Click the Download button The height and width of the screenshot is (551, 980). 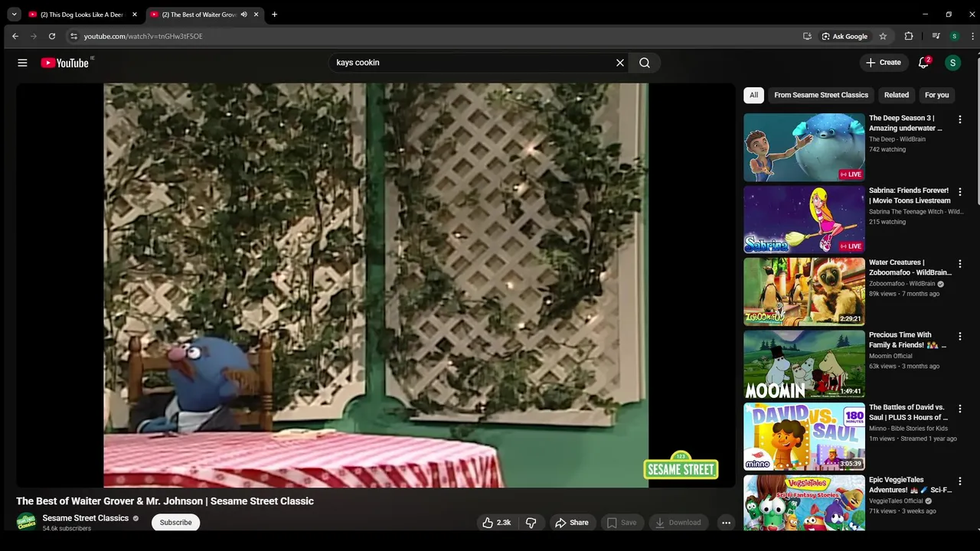tap(677, 523)
